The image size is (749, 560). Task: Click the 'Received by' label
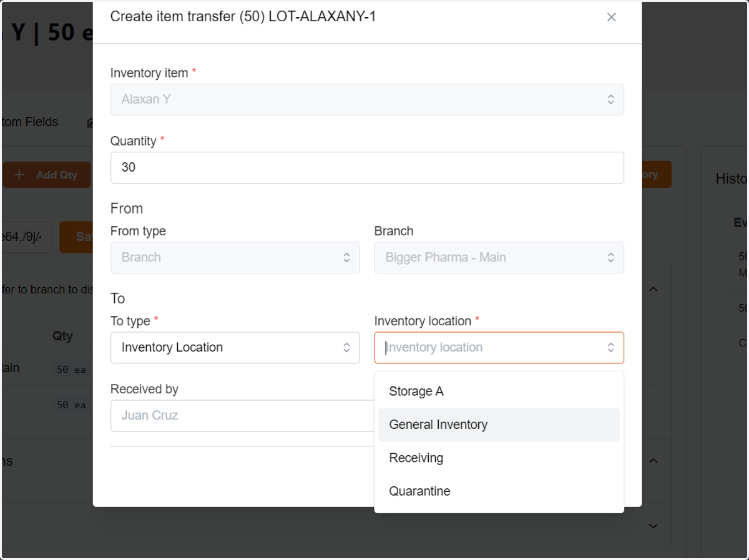coord(144,389)
